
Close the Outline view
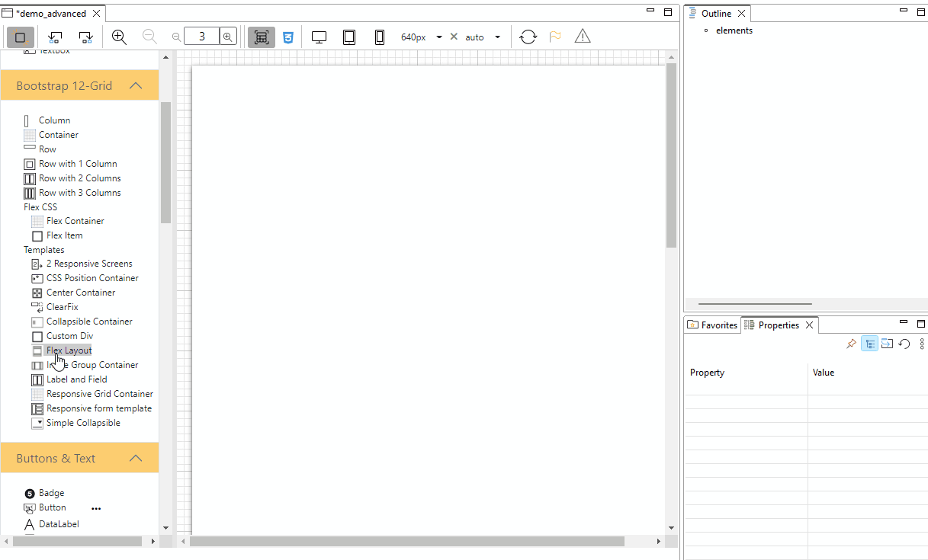pyautogui.click(x=741, y=14)
